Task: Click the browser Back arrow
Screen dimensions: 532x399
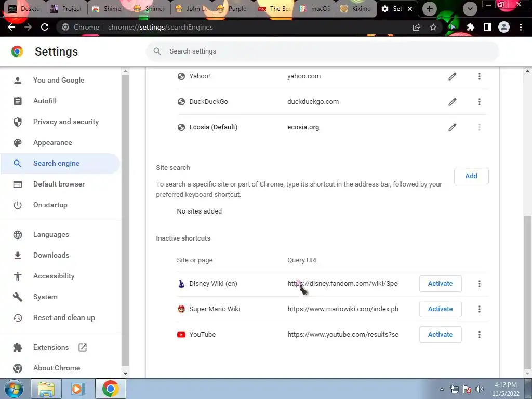Action: tap(11, 27)
